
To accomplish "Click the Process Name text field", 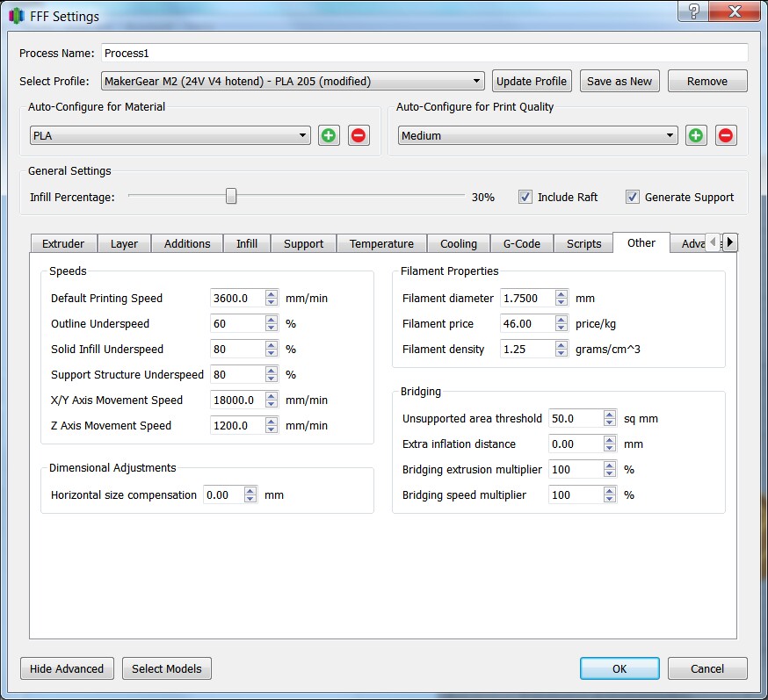I will tap(424, 54).
